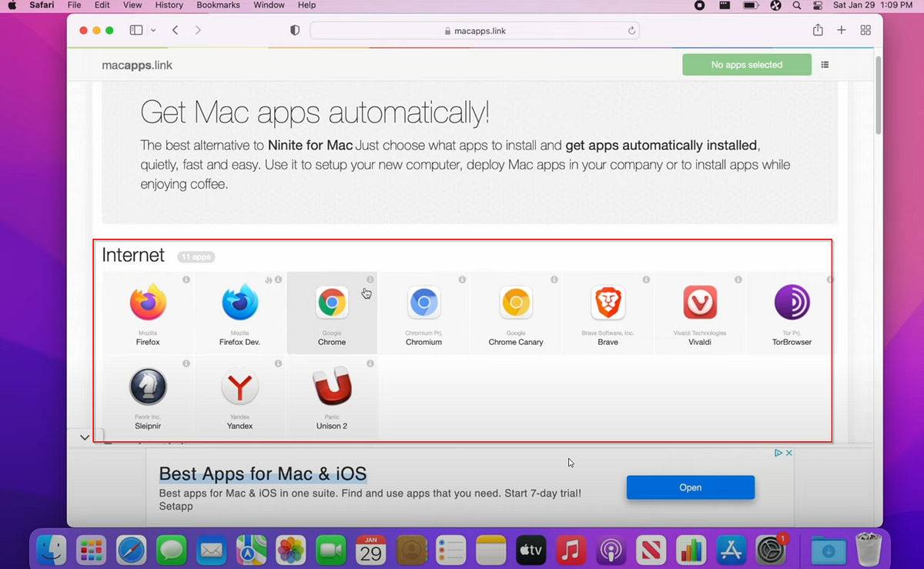This screenshot has height=569, width=924.
Task: Open the Bookmarks menu
Action: [x=218, y=5]
